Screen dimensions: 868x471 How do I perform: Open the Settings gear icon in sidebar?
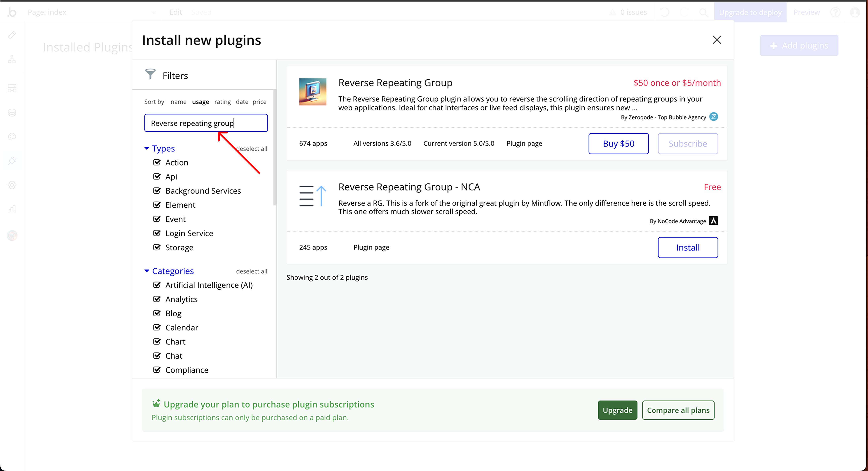pyautogui.click(x=12, y=185)
